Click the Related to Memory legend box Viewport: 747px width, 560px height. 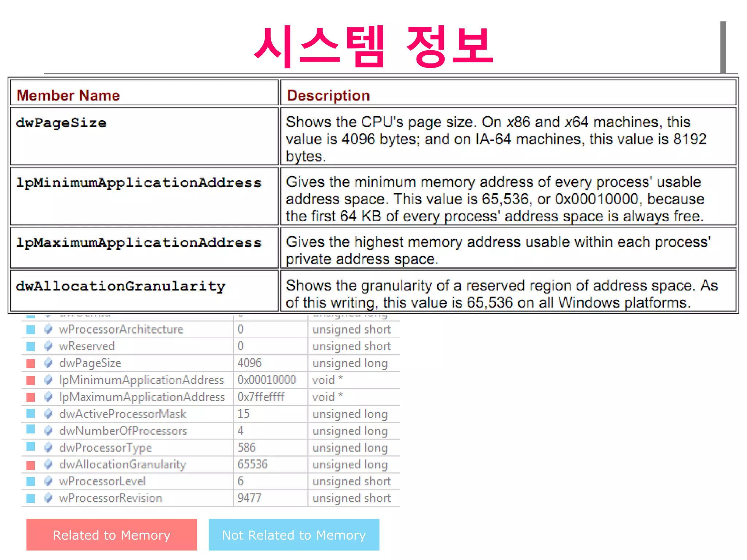click(112, 534)
